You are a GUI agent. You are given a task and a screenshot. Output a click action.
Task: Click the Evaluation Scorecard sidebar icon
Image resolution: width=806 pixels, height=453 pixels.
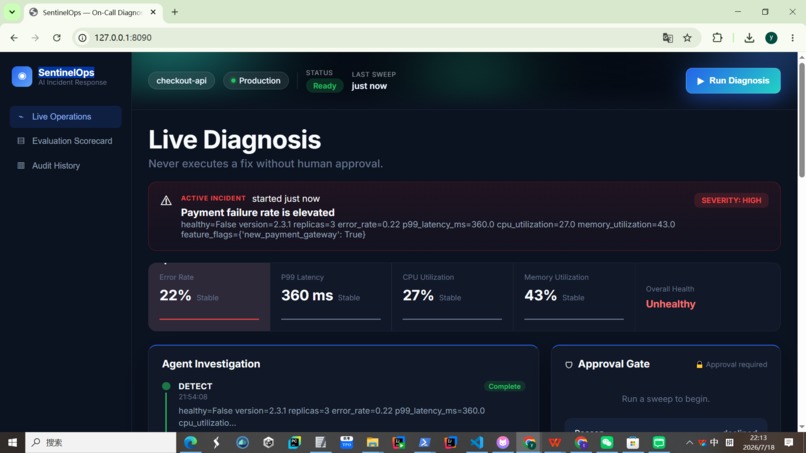point(21,141)
